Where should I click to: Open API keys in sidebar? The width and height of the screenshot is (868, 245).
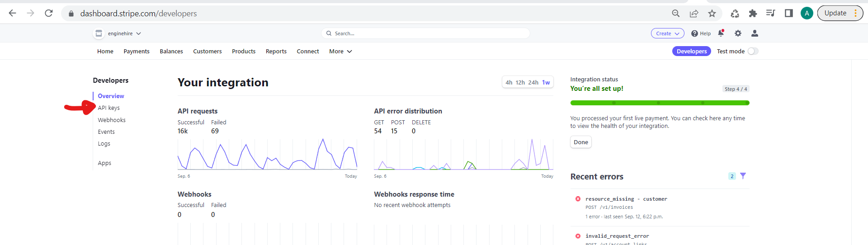coord(109,108)
